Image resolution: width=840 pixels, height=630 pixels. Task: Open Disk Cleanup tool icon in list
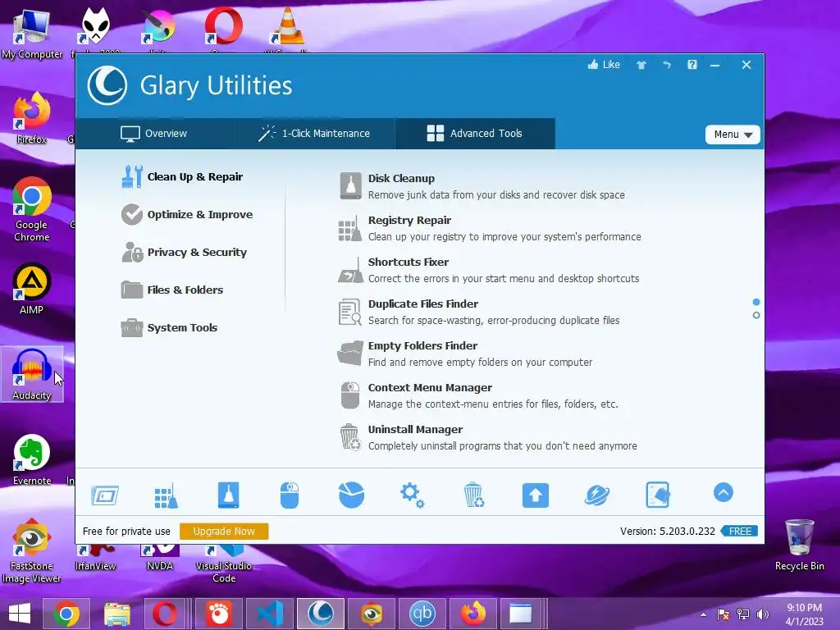pyautogui.click(x=350, y=186)
